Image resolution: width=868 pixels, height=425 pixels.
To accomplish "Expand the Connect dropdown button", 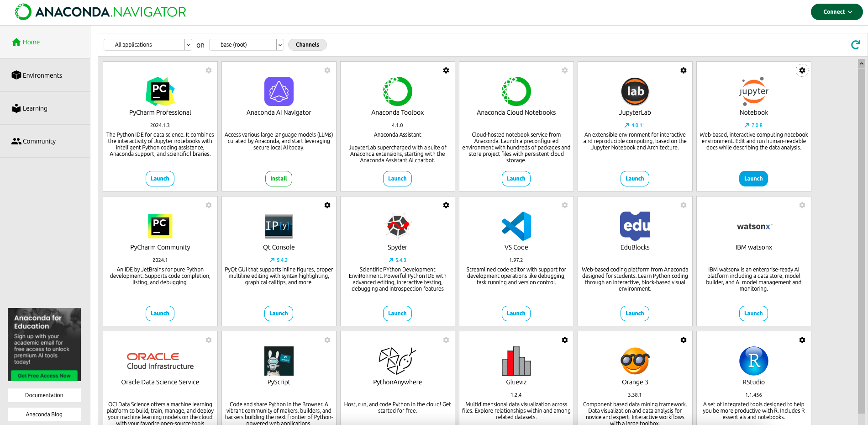I will point(836,12).
